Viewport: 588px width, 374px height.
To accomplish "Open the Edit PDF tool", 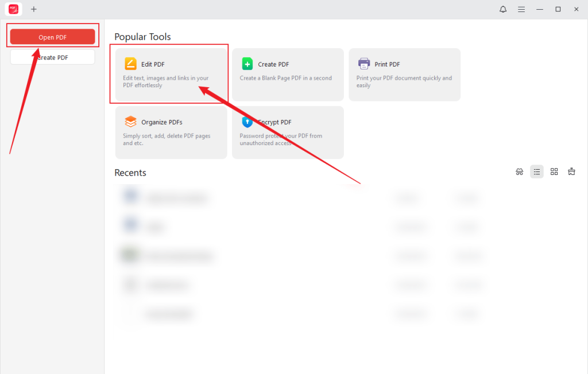I will tap(169, 73).
